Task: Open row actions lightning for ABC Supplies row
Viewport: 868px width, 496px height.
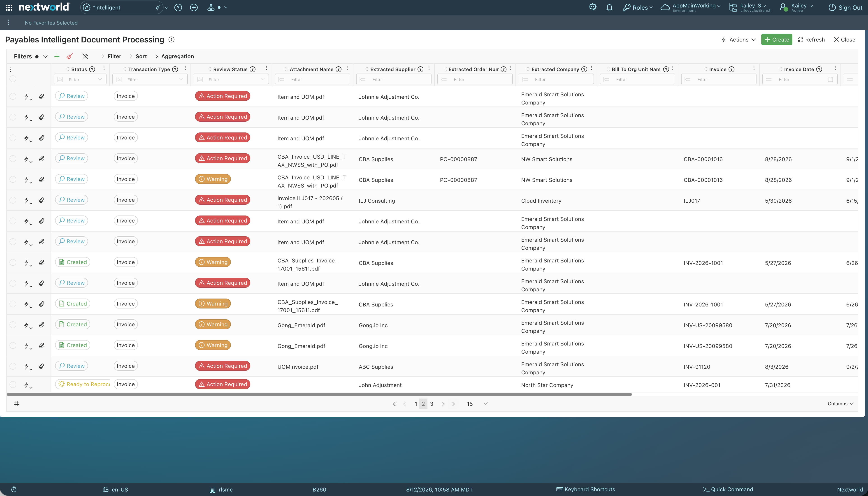Action: tap(28, 366)
